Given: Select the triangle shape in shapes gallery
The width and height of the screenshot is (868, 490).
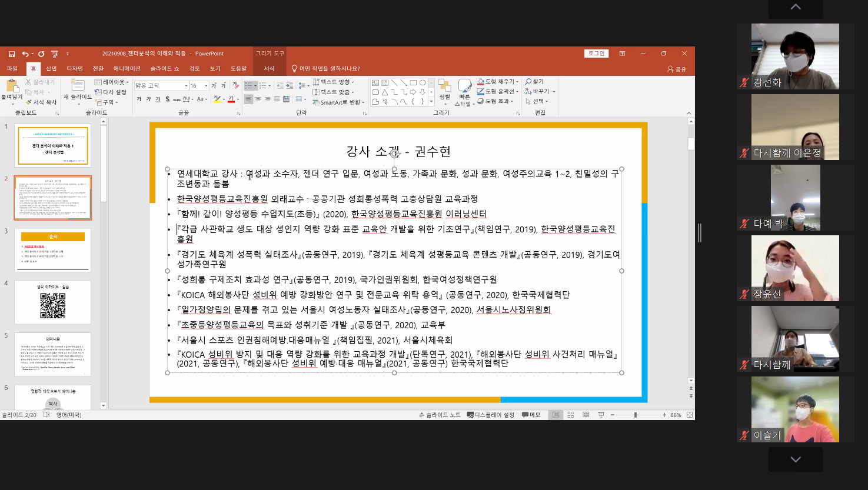Looking at the screenshot, I should coord(385,92).
